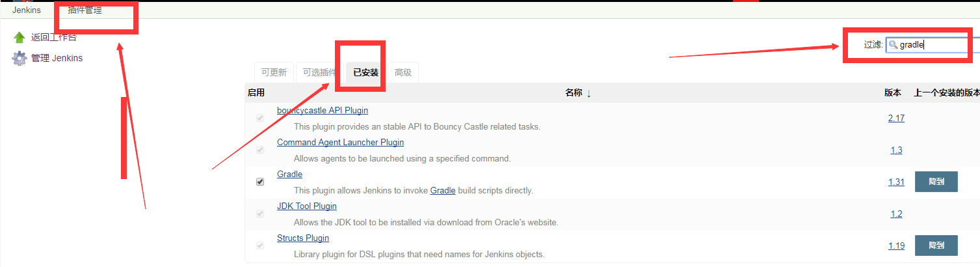Screen dimensions: 980x267
Task: Uncheck the Gradle plugin enable checkbox
Action: tap(260, 182)
